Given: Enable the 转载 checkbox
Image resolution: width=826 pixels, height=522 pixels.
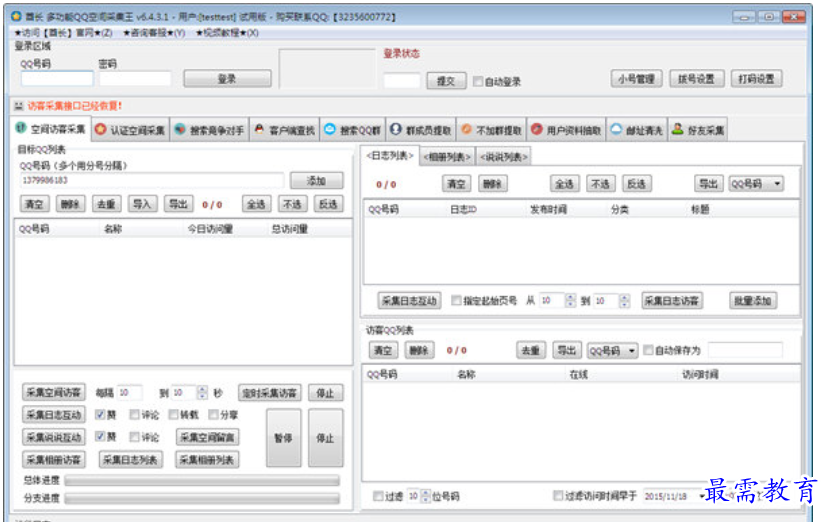Looking at the screenshot, I should [x=173, y=415].
